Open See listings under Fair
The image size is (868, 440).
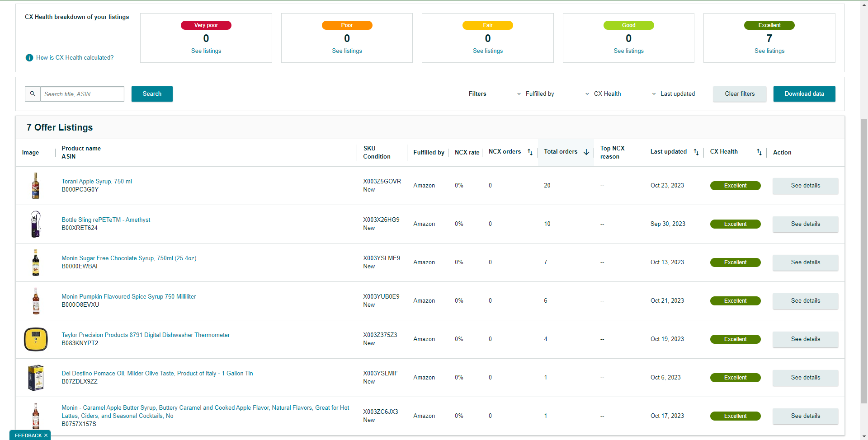pos(488,51)
